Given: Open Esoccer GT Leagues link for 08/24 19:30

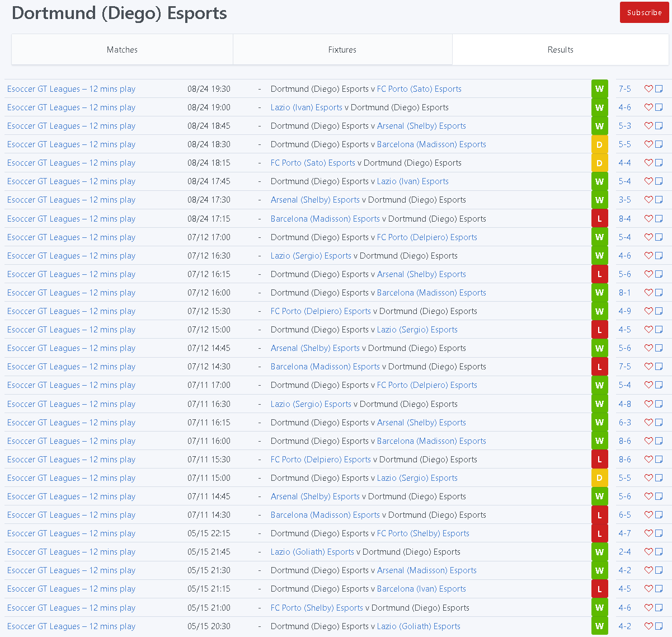Looking at the screenshot, I should click(x=71, y=89).
